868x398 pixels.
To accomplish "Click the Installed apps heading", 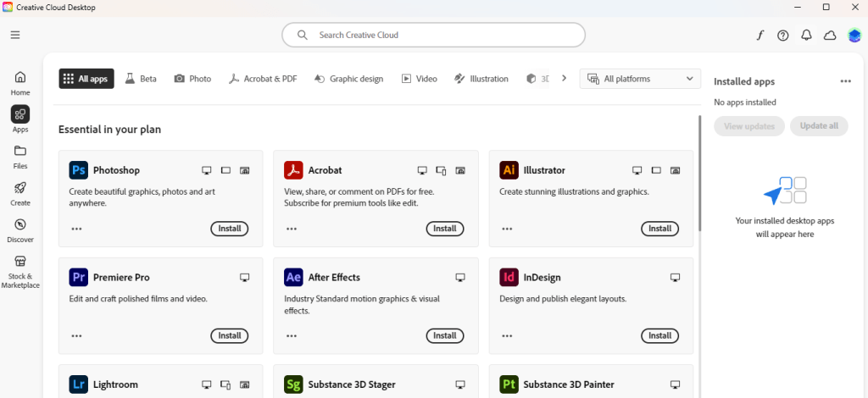I will tap(744, 82).
